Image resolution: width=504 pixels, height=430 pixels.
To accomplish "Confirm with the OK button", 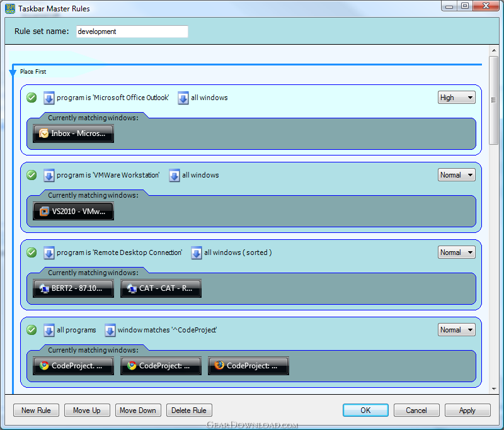I will 365,410.
